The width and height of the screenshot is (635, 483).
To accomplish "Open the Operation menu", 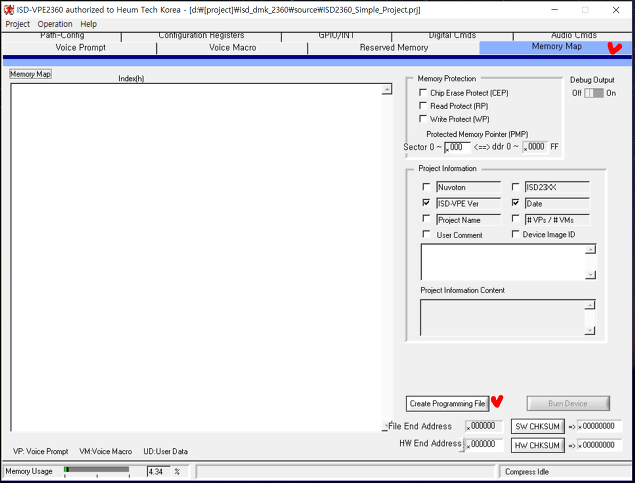I will (55, 24).
